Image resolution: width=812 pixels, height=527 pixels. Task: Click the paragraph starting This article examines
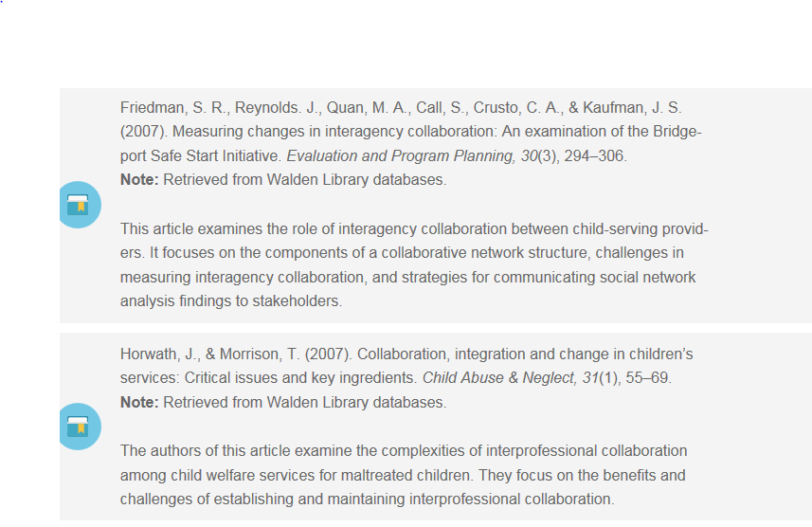pyautogui.click(x=414, y=264)
